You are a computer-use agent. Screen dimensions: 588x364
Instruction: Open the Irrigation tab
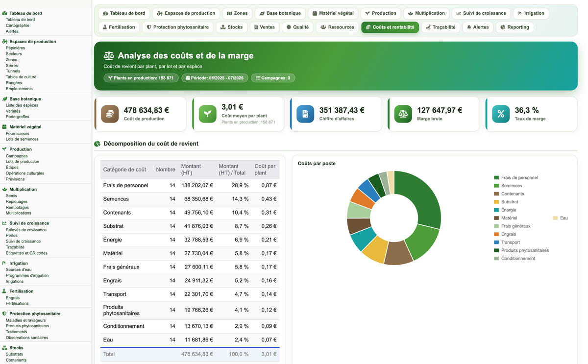pos(531,13)
